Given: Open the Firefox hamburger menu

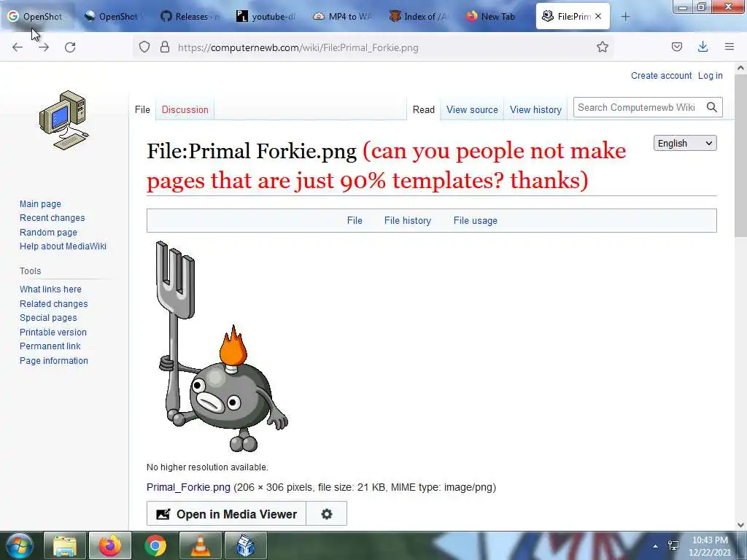Looking at the screenshot, I should [729, 47].
